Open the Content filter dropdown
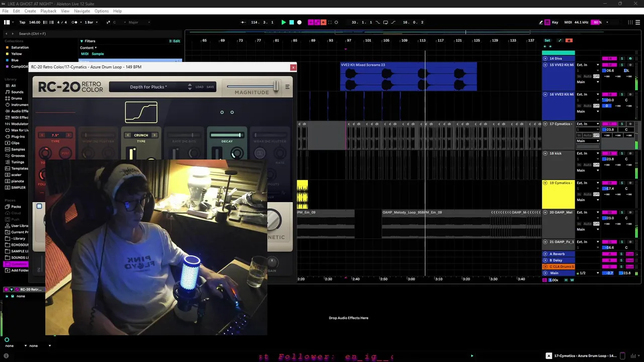644x362 pixels. pyautogui.click(x=88, y=48)
